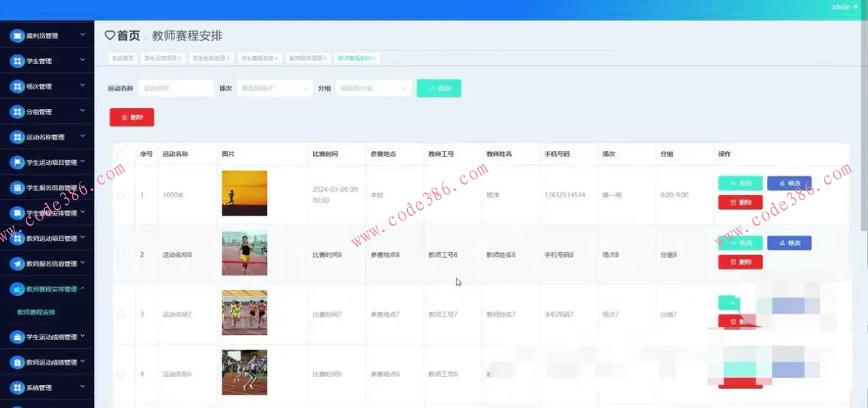View details of the 1000米 row
This screenshot has height=408, width=868.
tap(740, 183)
